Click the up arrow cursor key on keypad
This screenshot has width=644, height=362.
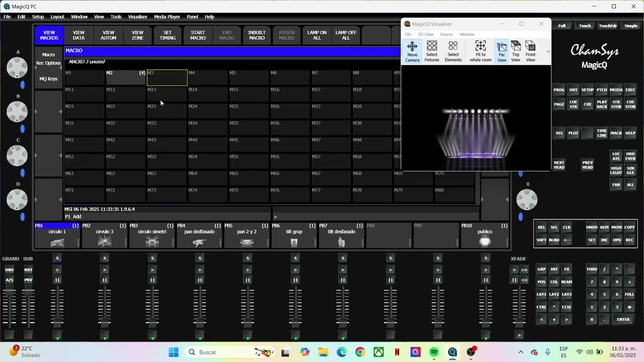click(554, 307)
